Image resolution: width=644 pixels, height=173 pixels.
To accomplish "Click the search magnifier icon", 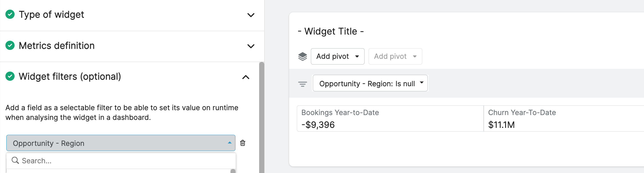I will tap(15, 160).
